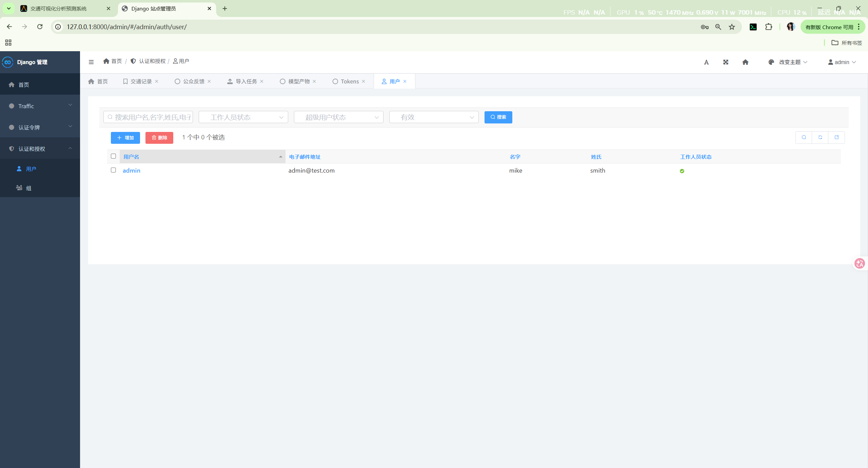Check the admin row checkbox
Screen dimensions: 868x468
[x=113, y=170]
